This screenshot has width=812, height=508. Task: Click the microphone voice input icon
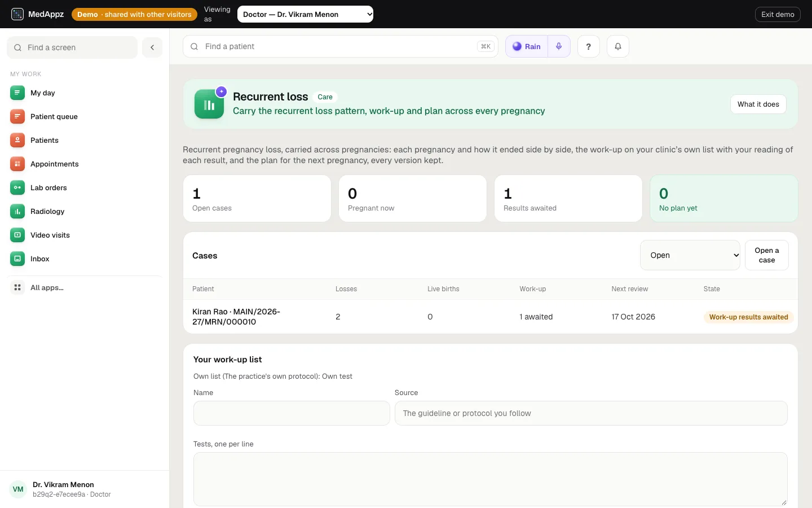pyautogui.click(x=559, y=46)
